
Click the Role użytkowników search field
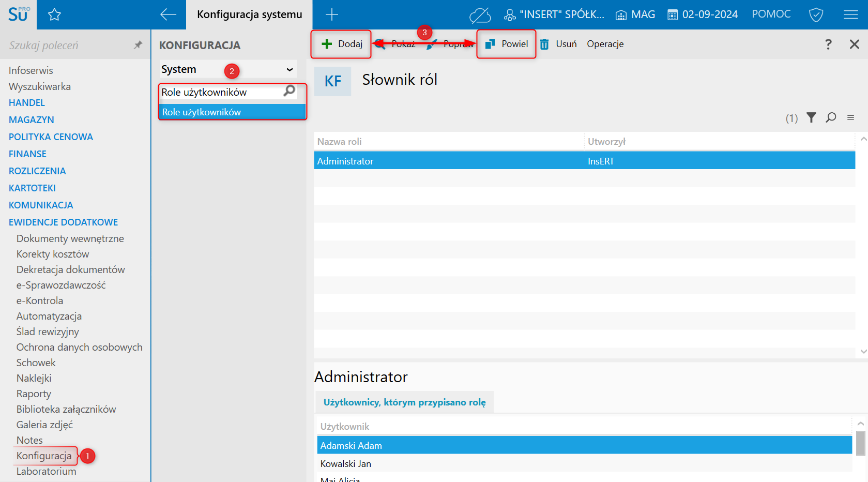pos(221,92)
